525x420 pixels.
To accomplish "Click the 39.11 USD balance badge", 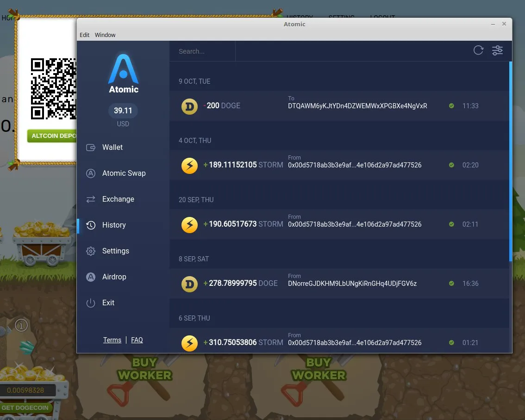I will (x=123, y=111).
